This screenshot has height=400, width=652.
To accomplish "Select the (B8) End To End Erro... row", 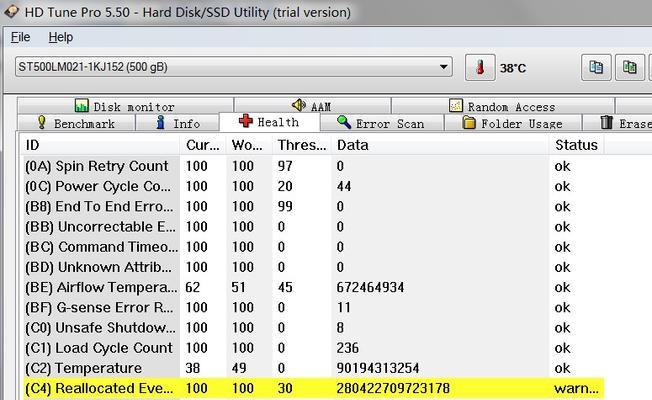I will pos(312,207).
